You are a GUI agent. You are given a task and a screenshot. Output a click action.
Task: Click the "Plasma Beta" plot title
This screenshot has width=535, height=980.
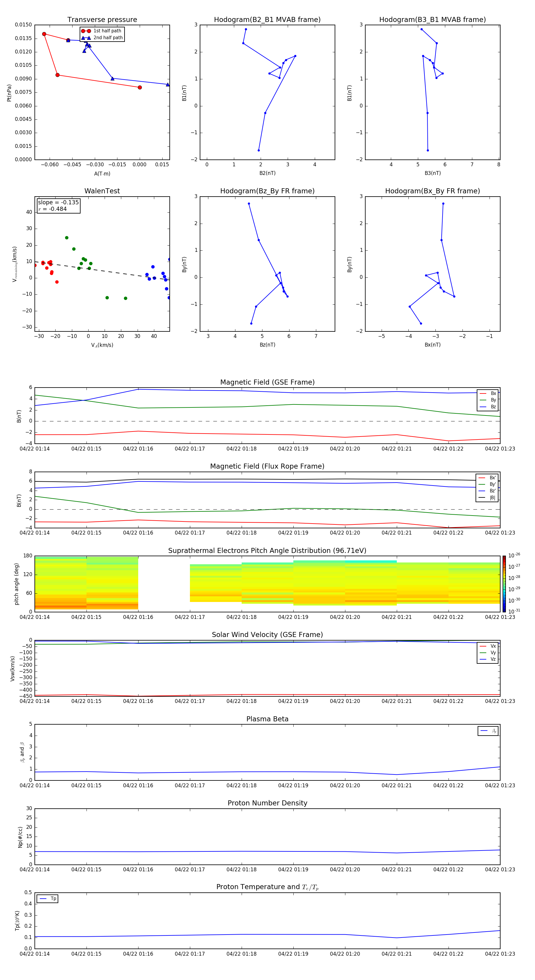pos(267,719)
